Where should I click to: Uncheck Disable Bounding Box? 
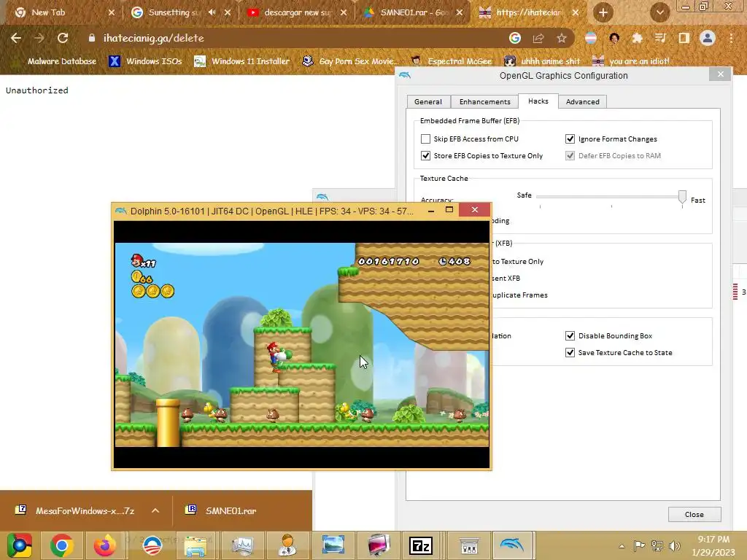[x=570, y=335]
